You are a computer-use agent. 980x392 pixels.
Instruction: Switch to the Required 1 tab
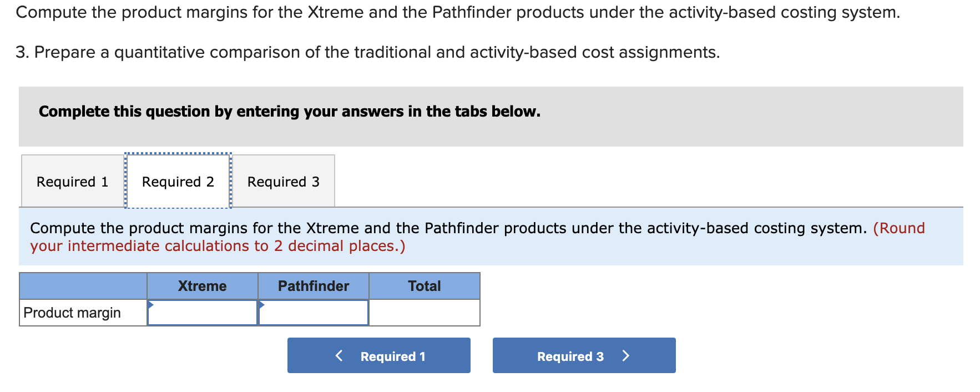pyautogui.click(x=72, y=181)
